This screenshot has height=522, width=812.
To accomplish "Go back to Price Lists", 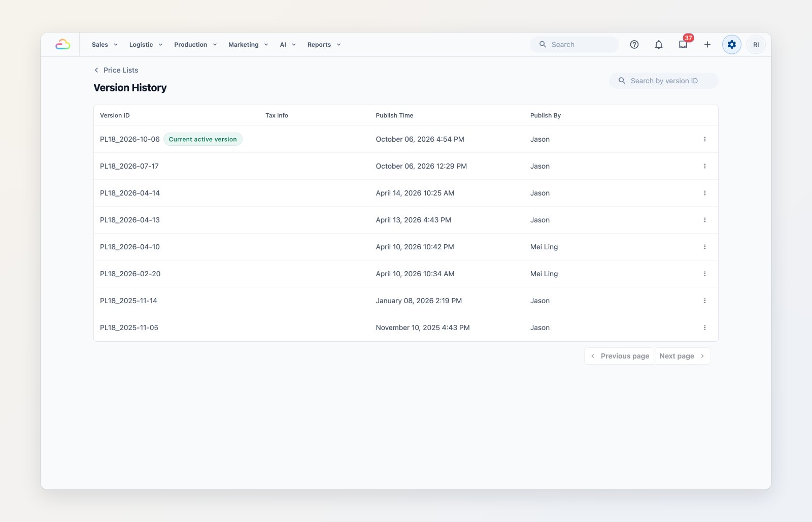I will click(x=116, y=70).
